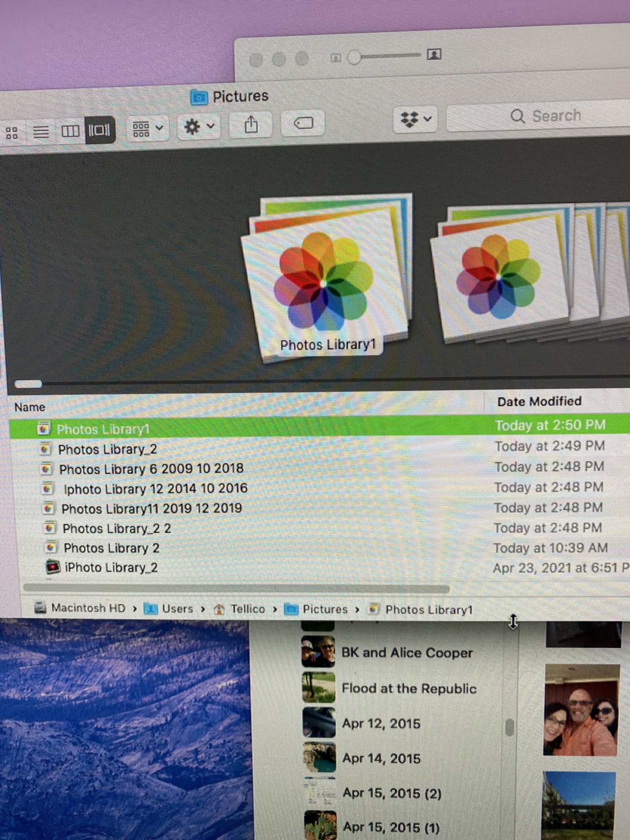630x840 pixels.
Task: Select Photos Library 6 2009 10 2018
Action: pos(319,468)
